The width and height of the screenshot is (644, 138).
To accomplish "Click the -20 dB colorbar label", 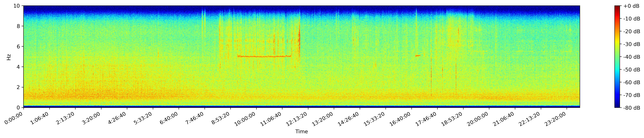I will (632, 32).
